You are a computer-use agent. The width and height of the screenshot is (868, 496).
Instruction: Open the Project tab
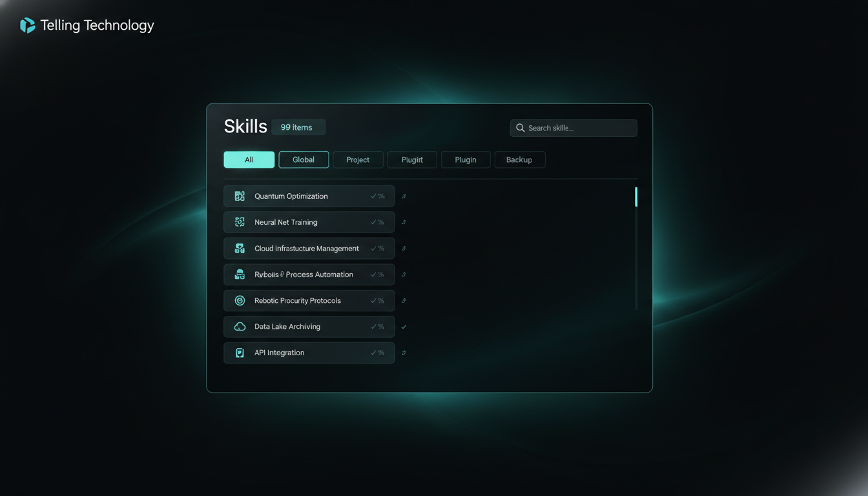tap(358, 160)
